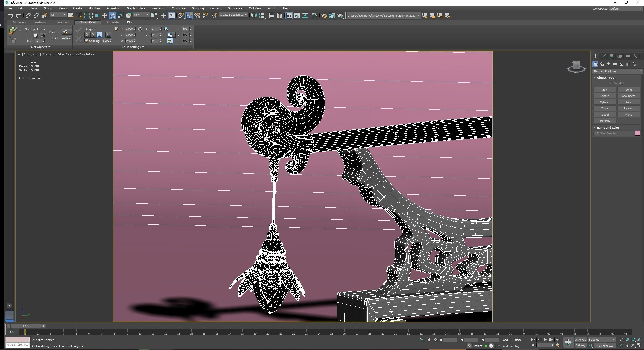Open the Modify command panel tab
Screen dimensions: 644x350
pos(603,56)
